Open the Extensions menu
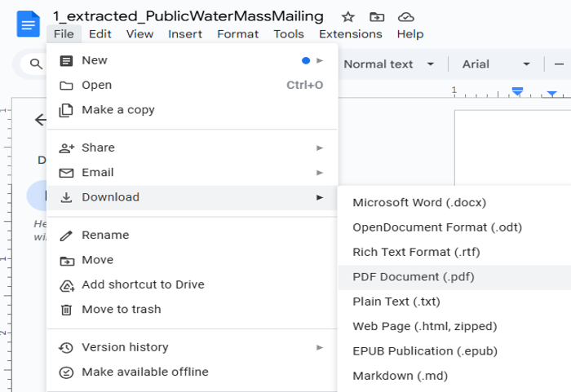The width and height of the screenshot is (571, 392). click(x=350, y=34)
